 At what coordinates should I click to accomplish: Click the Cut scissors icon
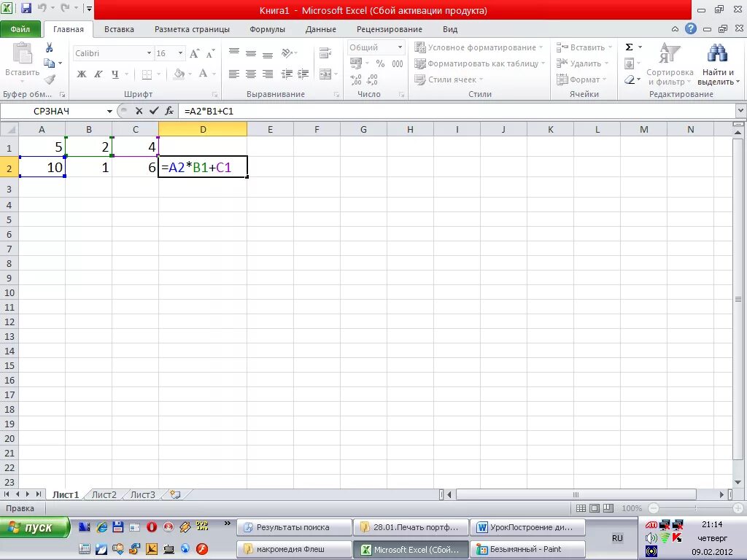49,47
